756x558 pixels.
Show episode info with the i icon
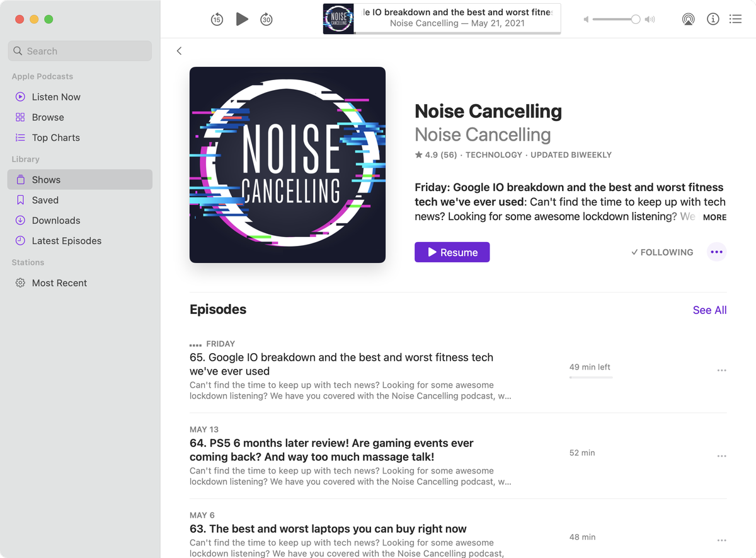[x=713, y=19]
